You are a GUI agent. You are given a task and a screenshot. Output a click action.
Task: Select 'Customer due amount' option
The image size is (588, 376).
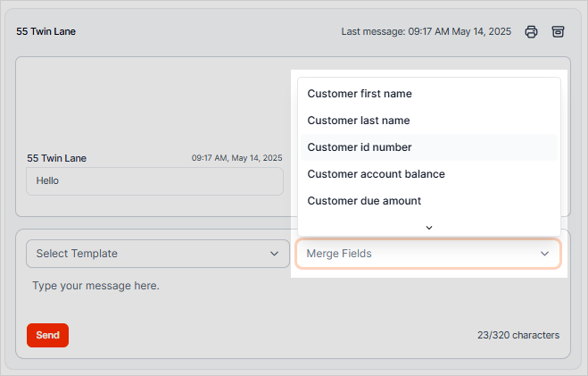pyautogui.click(x=364, y=201)
